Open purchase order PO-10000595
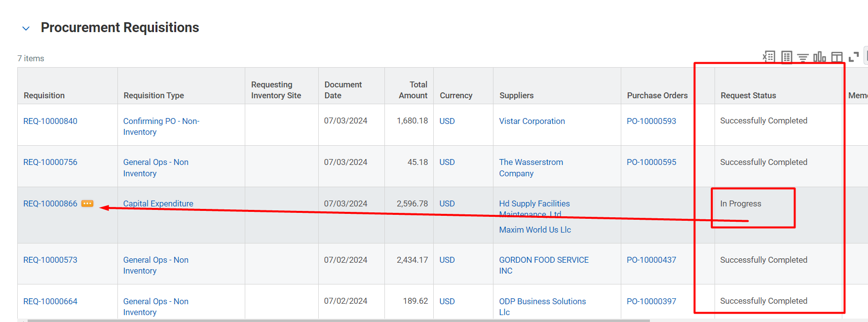The width and height of the screenshot is (868, 322). [651, 162]
